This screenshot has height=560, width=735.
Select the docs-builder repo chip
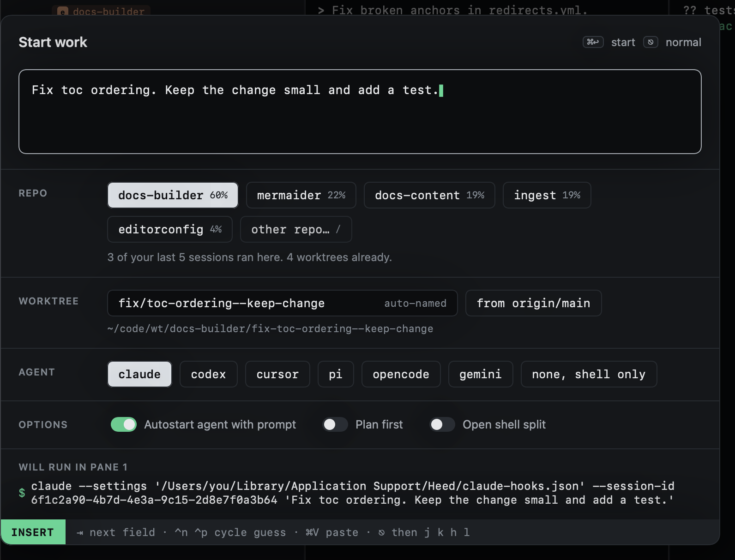[x=173, y=195]
